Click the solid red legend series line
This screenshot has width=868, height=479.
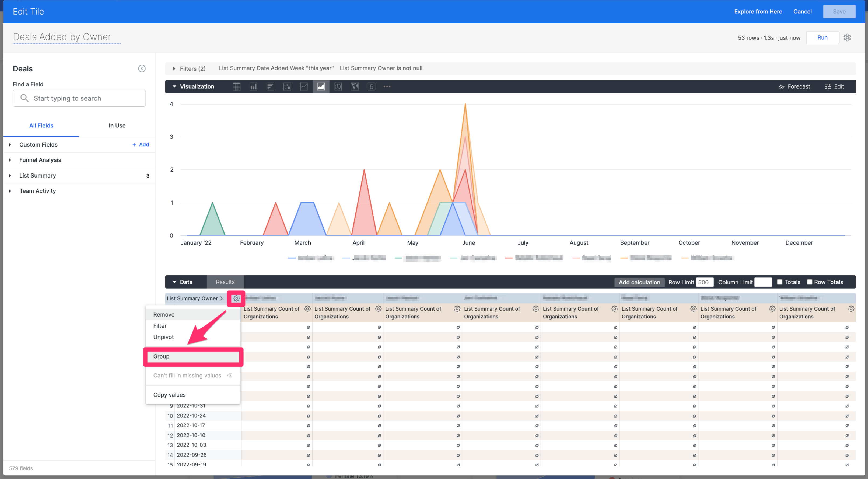[509, 258]
